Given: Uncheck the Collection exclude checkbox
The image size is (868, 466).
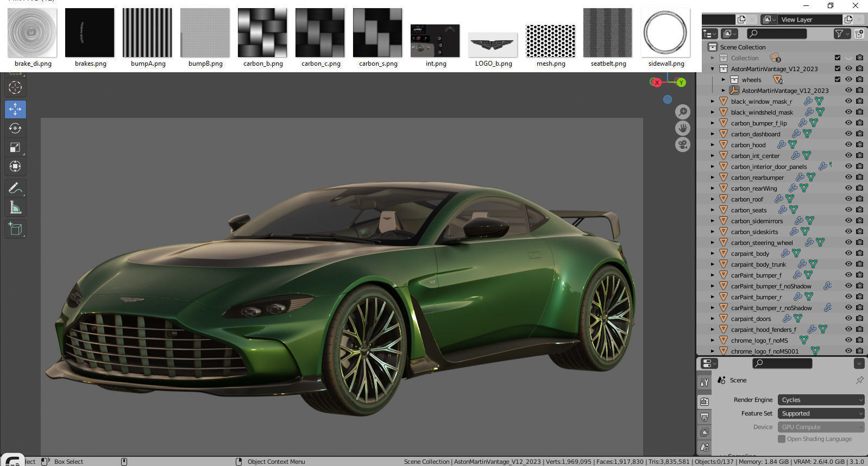Looking at the screenshot, I should [x=838, y=58].
